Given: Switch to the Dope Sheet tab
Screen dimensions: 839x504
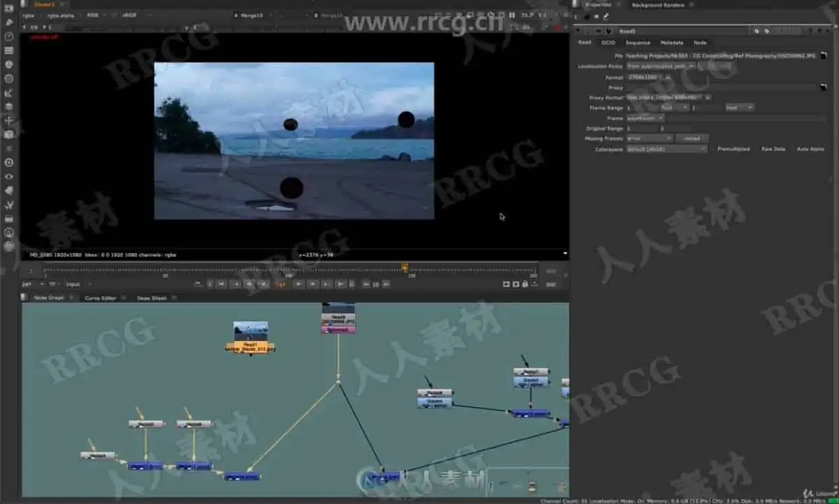Looking at the screenshot, I should [x=151, y=298].
